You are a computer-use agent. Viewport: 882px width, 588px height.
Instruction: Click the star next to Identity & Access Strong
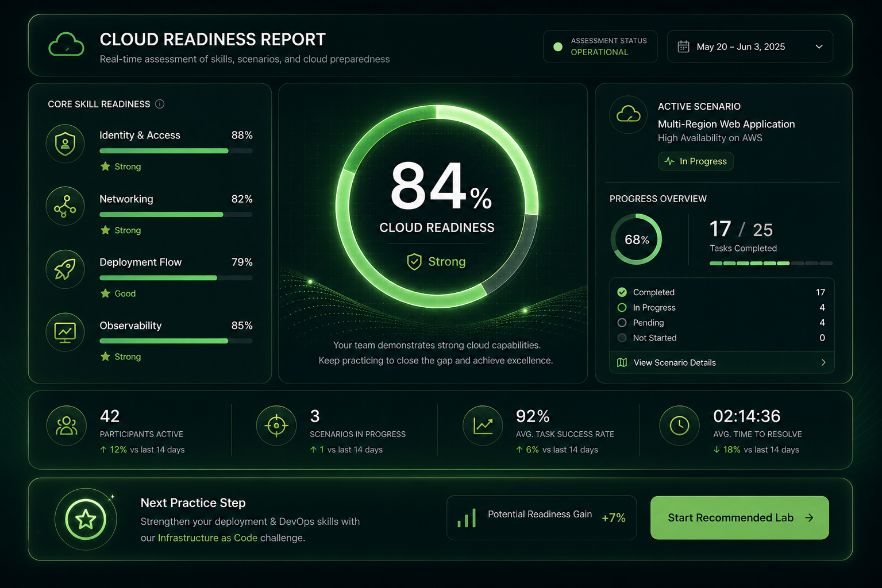point(105,167)
